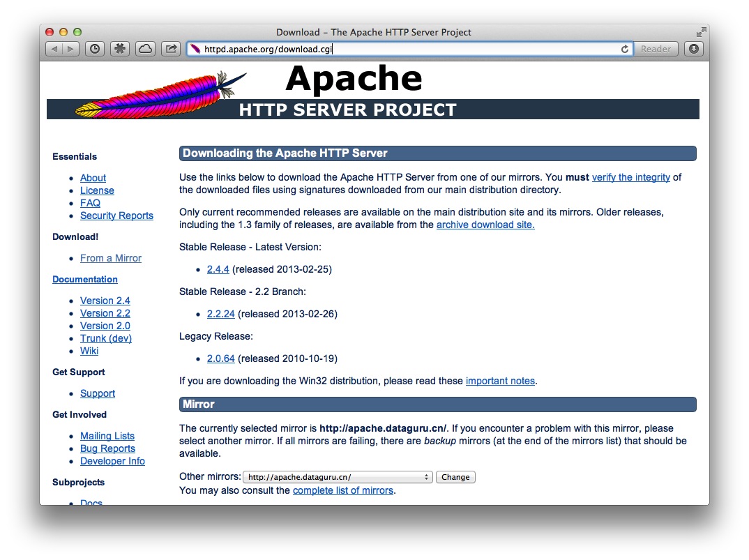Click the Apache feather logo image
Screen dimensions: 749x560
161,96
